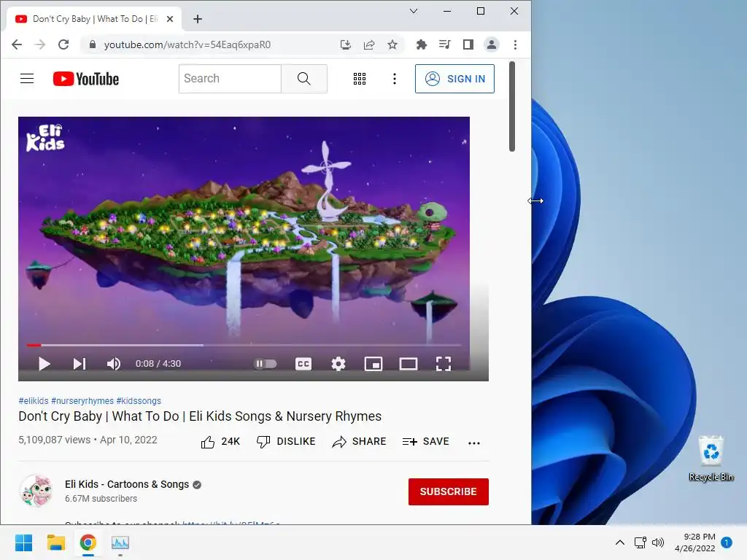The width and height of the screenshot is (747, 560).
Task: Share this page from the address bar
Action: click(x=369, y=44)
